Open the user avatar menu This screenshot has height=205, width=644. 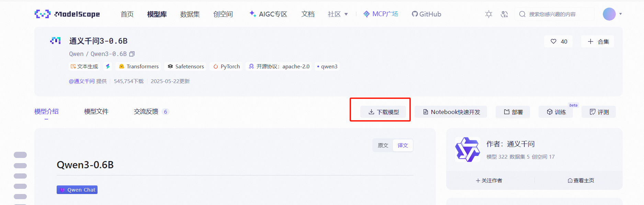tap(609, 14)
